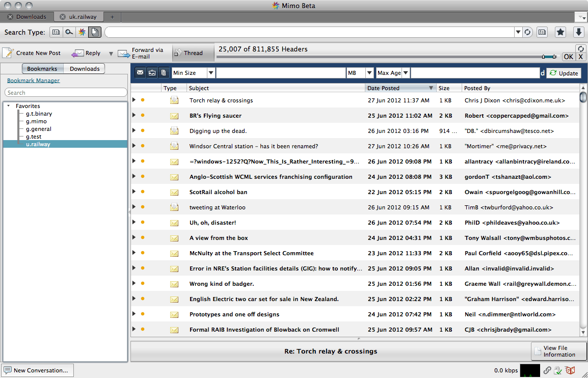Image resolution: width=588 pixels, height=378 pixels.
Task: Click the reload headers icon above the X button
Action: (x=581, y=49)
